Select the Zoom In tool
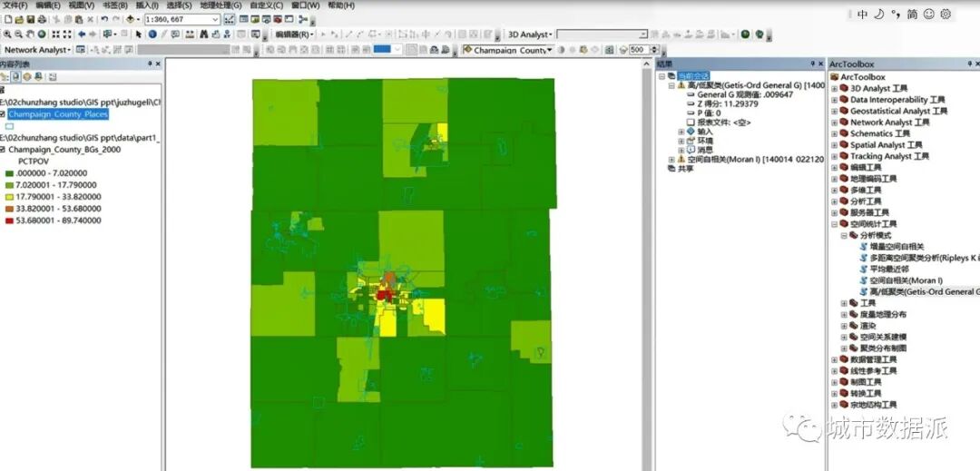 (x=6, y=34)
